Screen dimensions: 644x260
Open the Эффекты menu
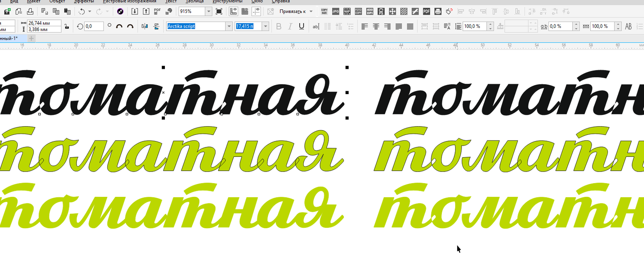coord(84,1)
